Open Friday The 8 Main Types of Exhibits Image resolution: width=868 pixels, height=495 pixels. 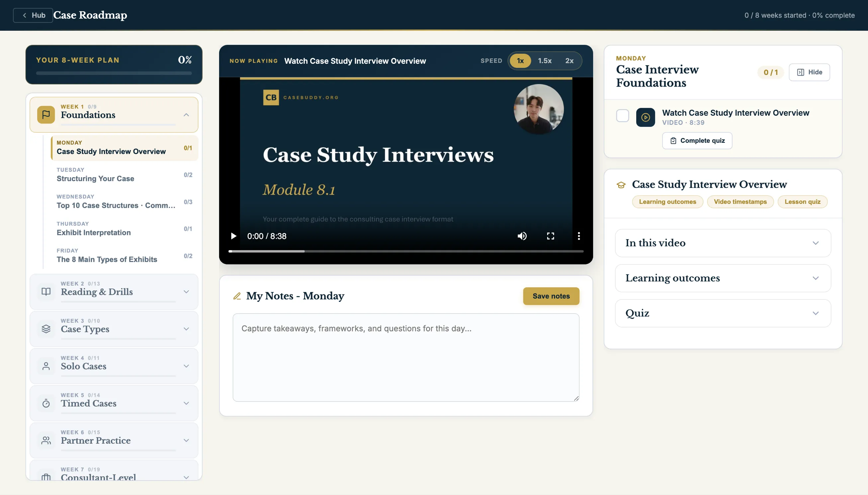coord(125,256)
